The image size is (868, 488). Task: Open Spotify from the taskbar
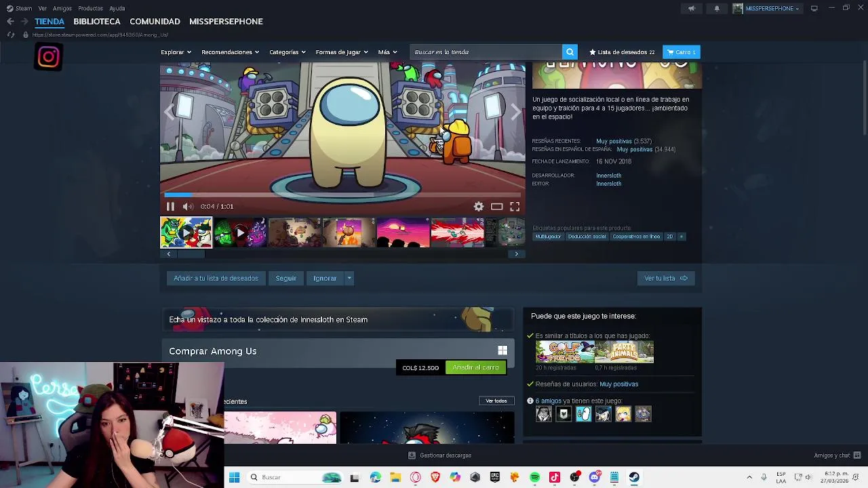(x=534, y=477)
